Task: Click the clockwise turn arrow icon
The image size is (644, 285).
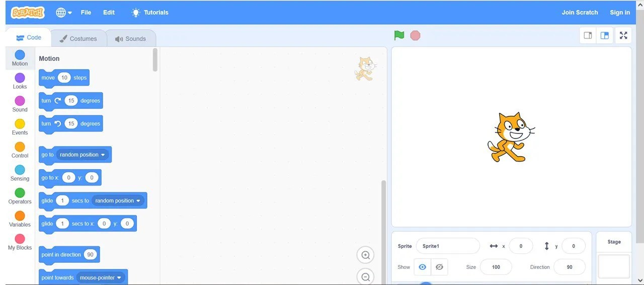Action: click(58, 101)
